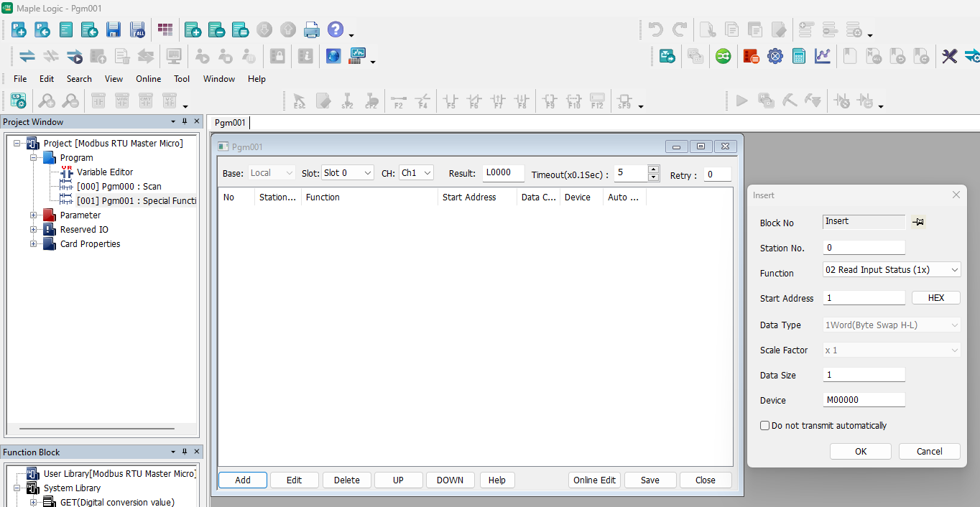
Task: Open the Online menu
Action: [148, 79]
